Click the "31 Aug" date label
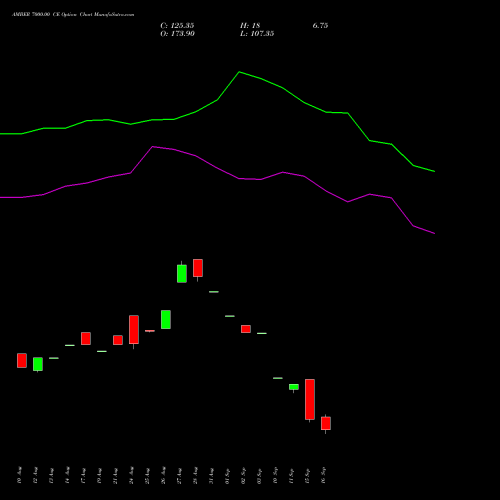 [211, 475]
